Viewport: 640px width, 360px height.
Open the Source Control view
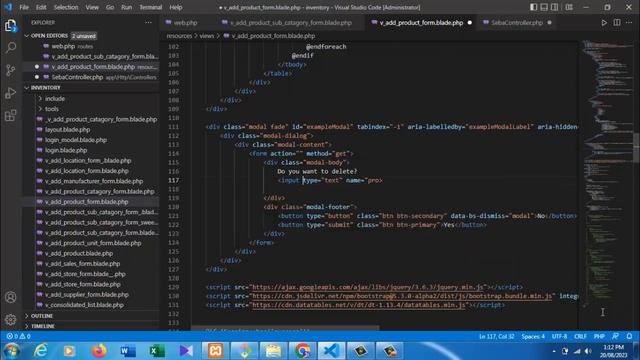[x=11, y=70]
